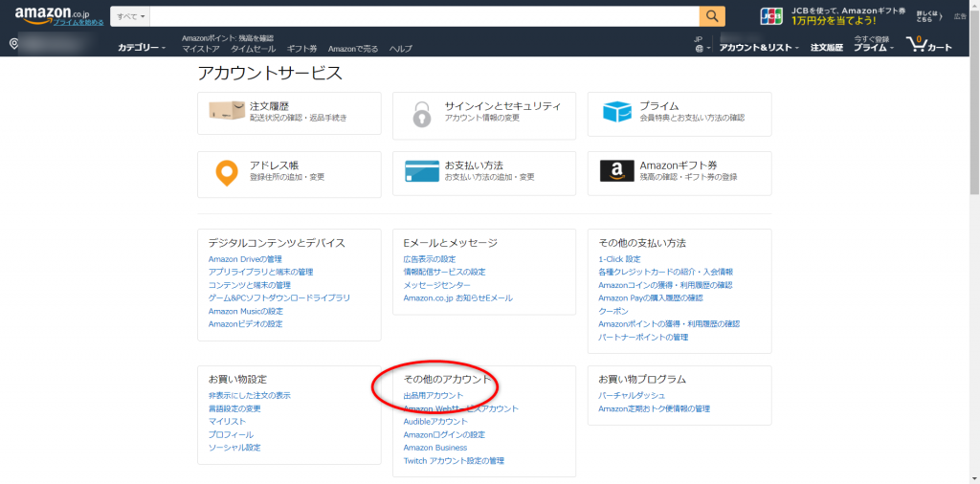Viewport: 980px width, 484px height.
Task: Click the orange アドレス帳 location pin icon
Action: (x=226, y=172)
